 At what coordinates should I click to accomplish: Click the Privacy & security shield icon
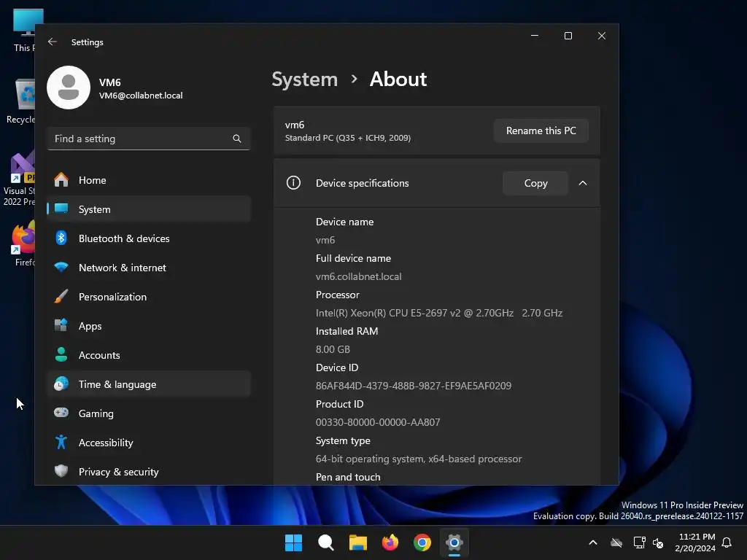tap(61, 472)
